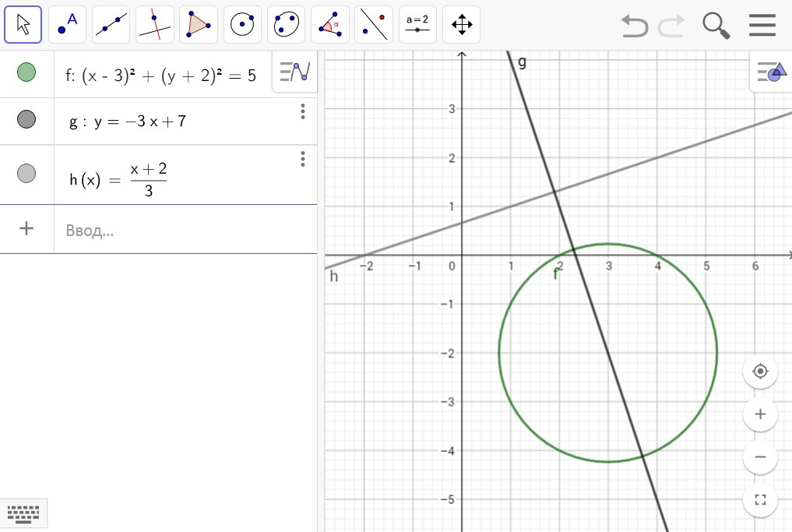The width and height of the screenshot is (792, 532).
Task: Hide the circle equation f
Action: (26, 72)
